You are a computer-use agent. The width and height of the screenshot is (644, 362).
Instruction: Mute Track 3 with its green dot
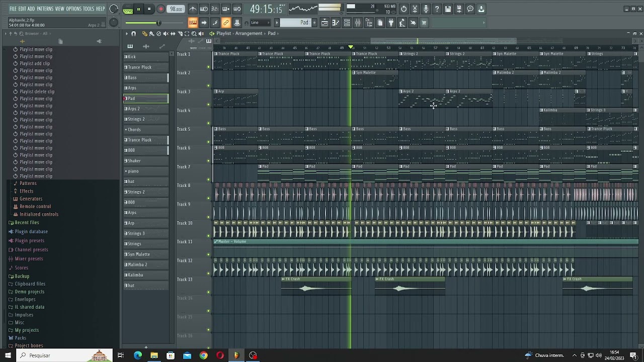(209, 105)
